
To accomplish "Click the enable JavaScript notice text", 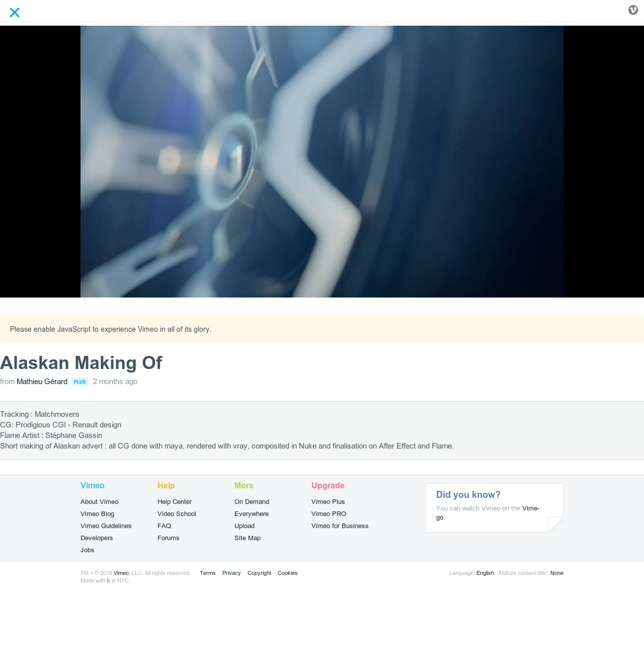I will [111, 329].
